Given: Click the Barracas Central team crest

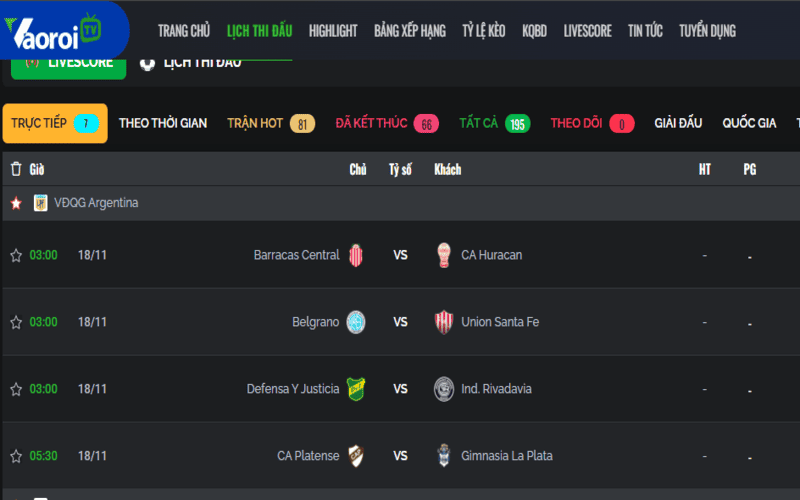Looking at the screenshot, I should pyautogui.click(x=355, y=255).
